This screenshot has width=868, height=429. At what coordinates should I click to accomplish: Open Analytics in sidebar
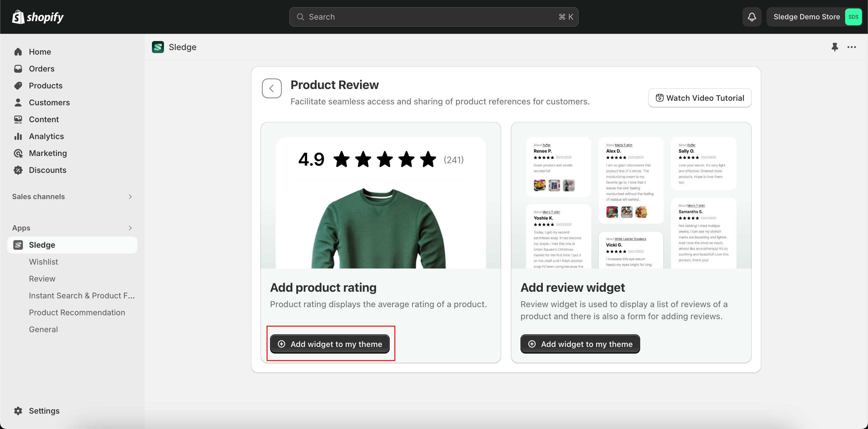[46, 136]
